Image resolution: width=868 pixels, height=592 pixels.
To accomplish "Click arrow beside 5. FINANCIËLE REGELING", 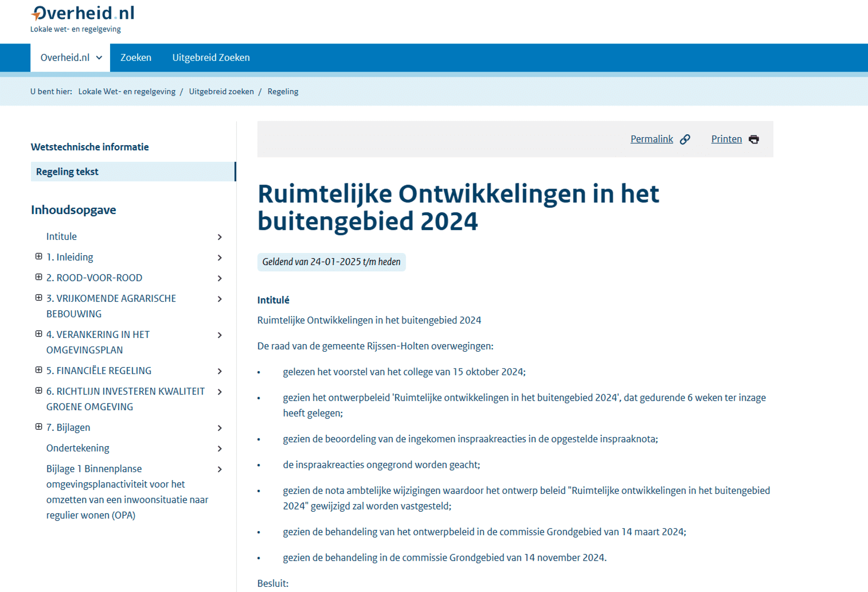I will [x=220, y=371].
